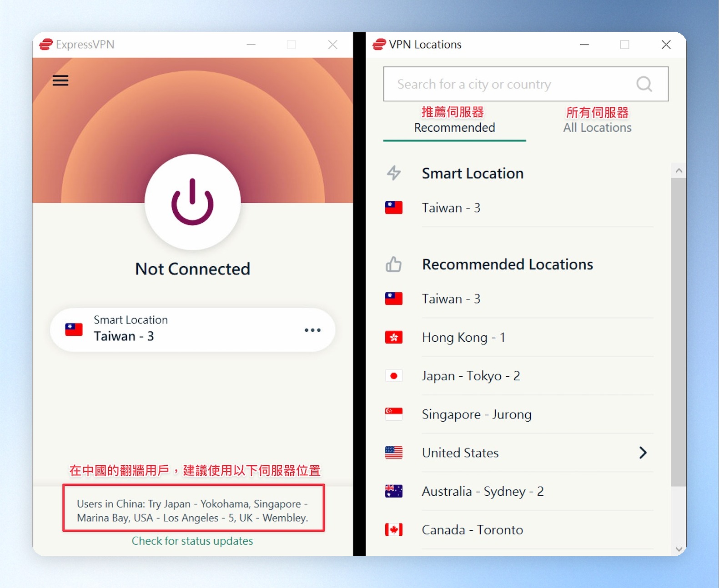Open location picker via three-dots button
The width and height of the screenshot is (719, 588).
[x=312, y=330]
